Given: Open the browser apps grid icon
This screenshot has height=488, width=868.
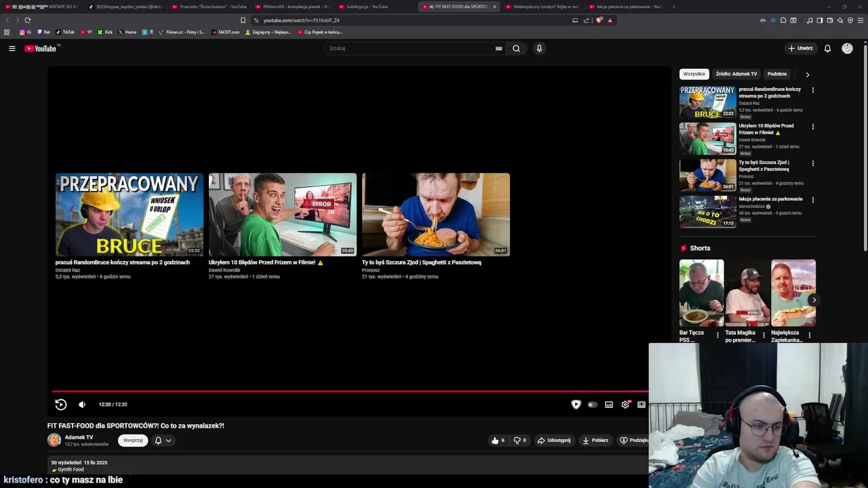Looking at the screenshot, I should [x=7, y=32].
